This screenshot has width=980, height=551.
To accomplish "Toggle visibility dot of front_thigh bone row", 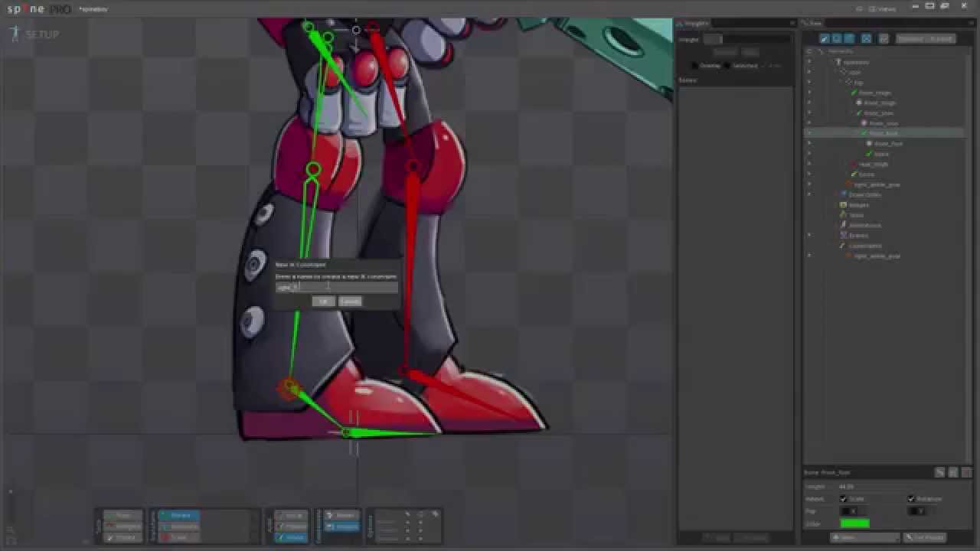I will point(809,93).
